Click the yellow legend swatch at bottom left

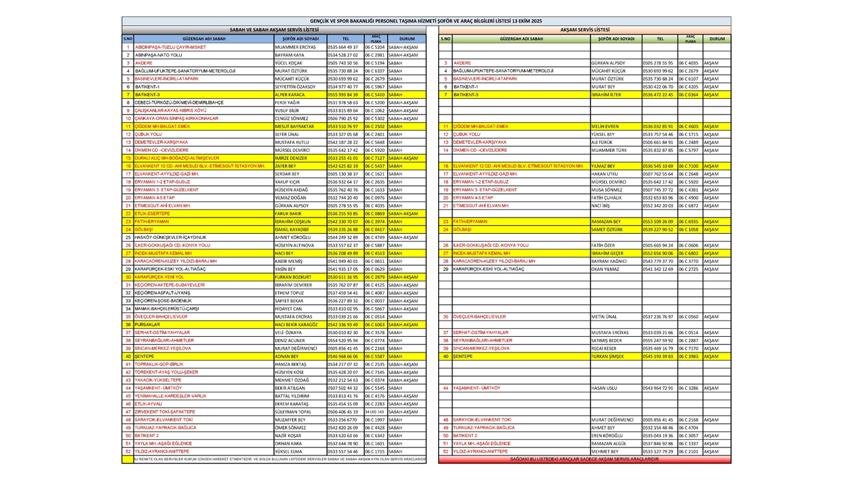pyautogui.click(x=127, y=460)
